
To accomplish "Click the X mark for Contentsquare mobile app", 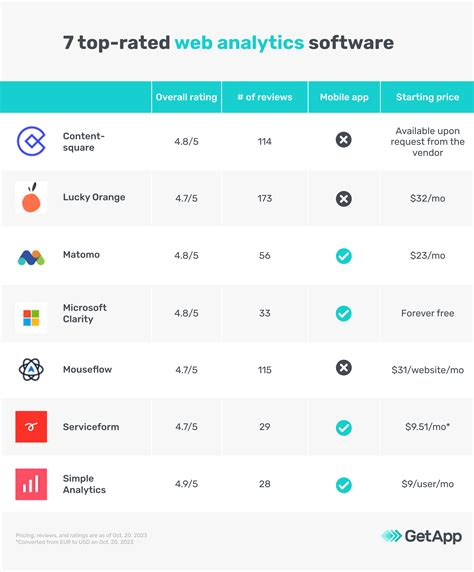I will (x=344, y=140).
